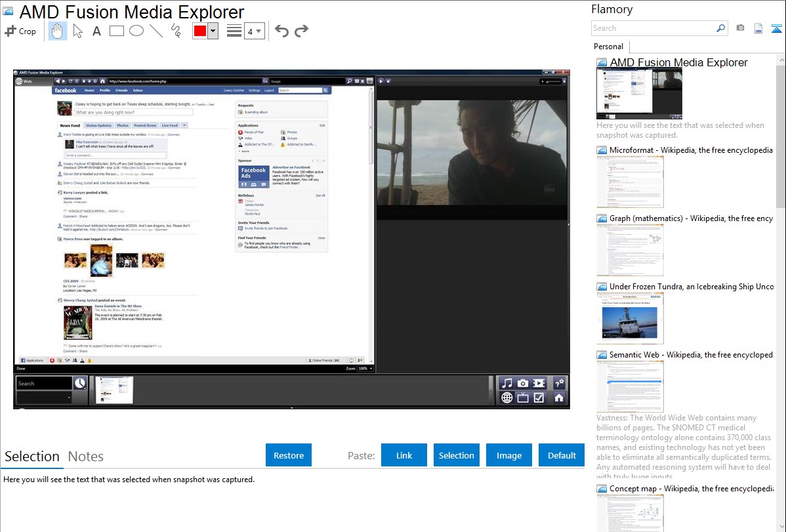The width and height of the screenshot is (786, 532).
Task: Click the 'Flamory' heading text
Action: coord(612,9)
